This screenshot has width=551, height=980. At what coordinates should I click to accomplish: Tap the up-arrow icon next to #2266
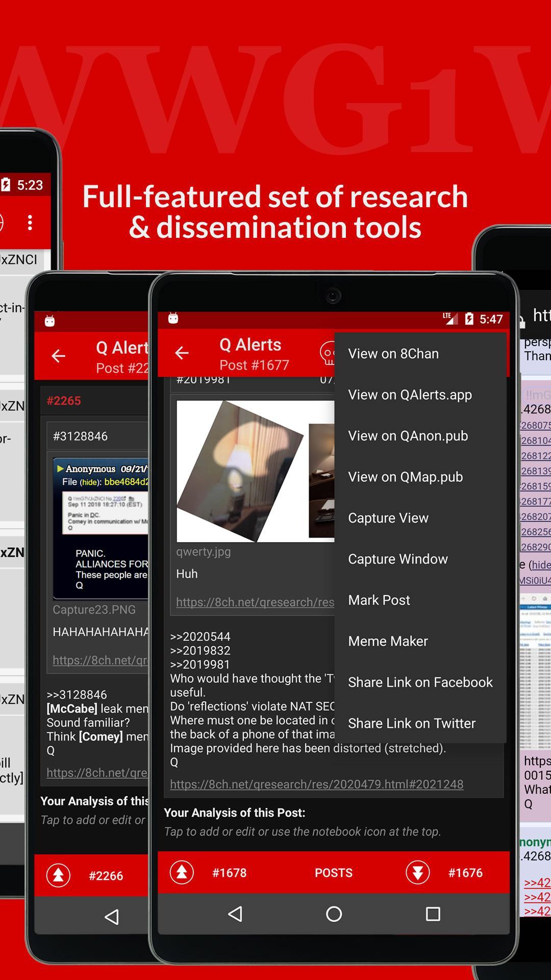(58, 875)
